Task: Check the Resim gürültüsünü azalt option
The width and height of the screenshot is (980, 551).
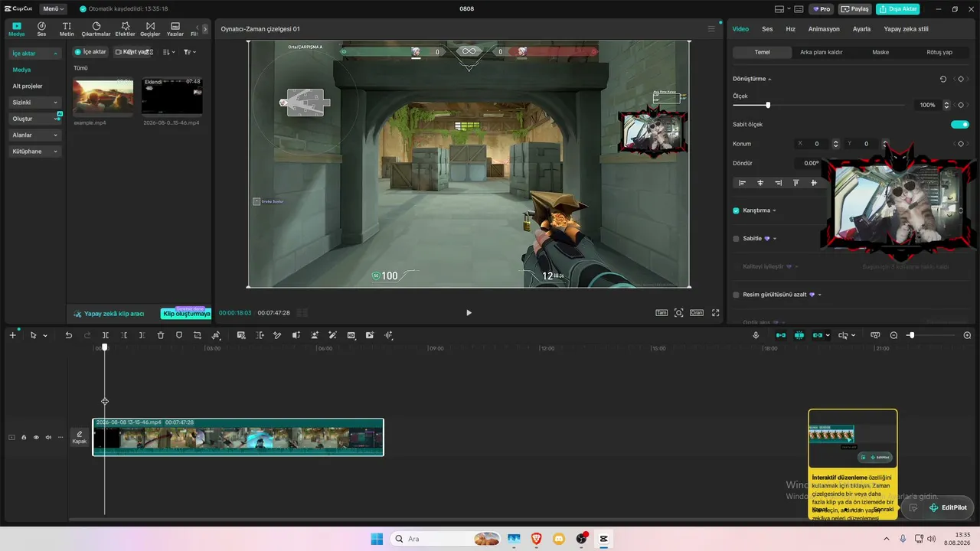Action: [x=737, y=295]
